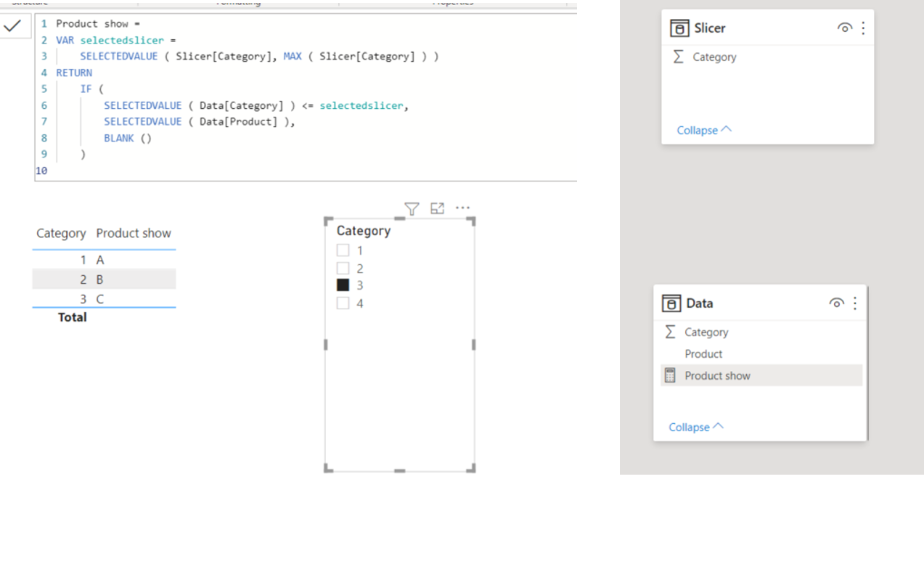
Task: Collapse the Data table card
Action: coord(696,427)
